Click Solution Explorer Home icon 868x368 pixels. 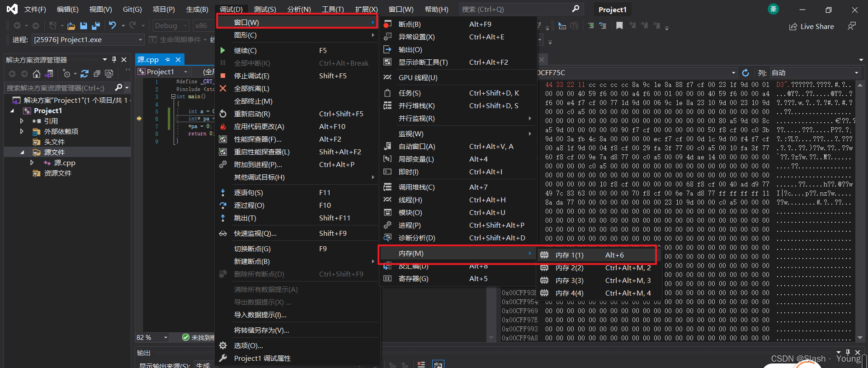pyautogui.click(x=37, y=74)
